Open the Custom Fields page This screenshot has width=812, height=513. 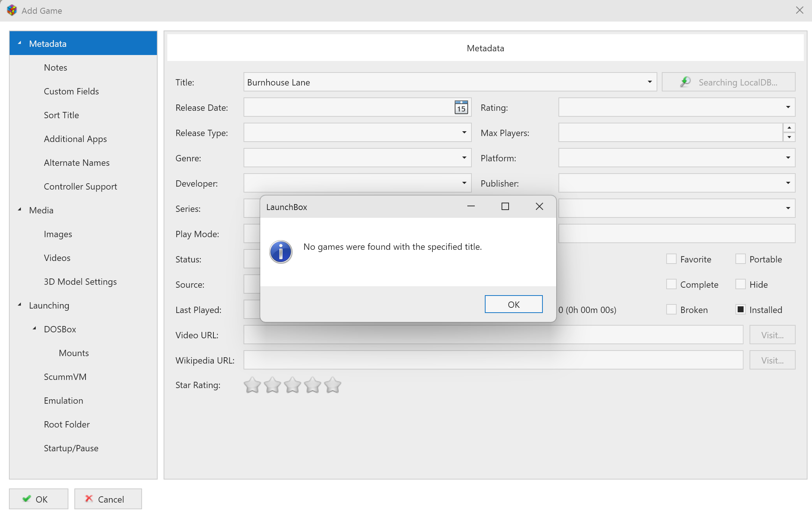71,91
